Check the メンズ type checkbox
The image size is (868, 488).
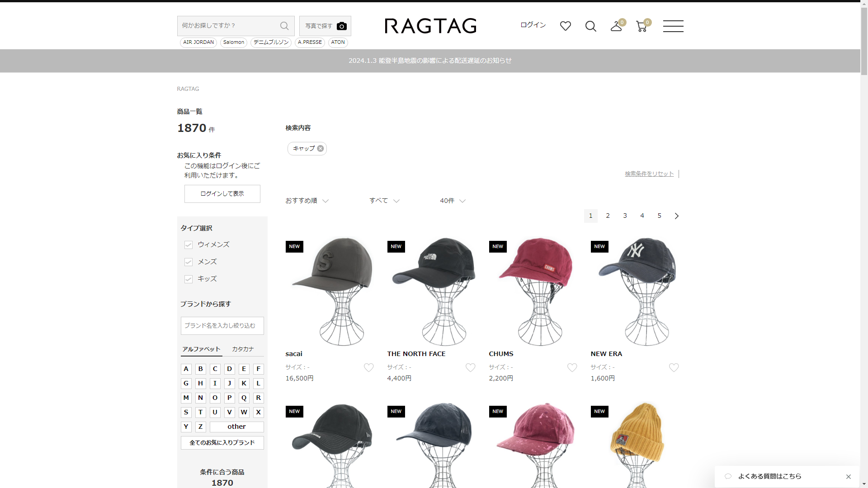(x=189, y=262)
